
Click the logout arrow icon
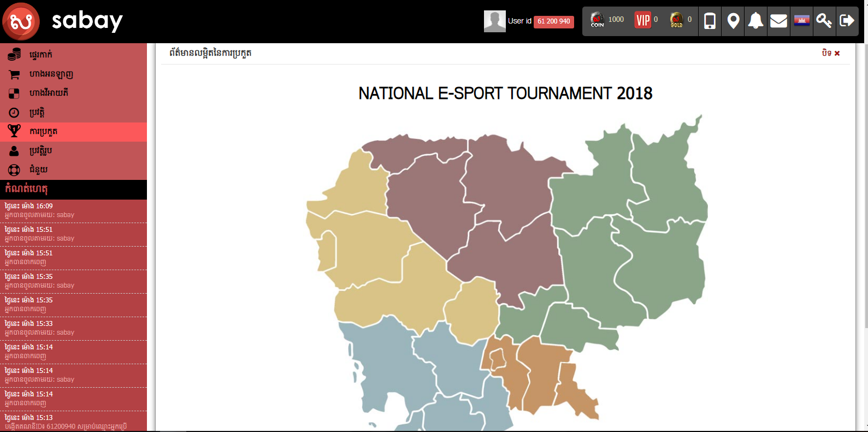click(847, 21)
